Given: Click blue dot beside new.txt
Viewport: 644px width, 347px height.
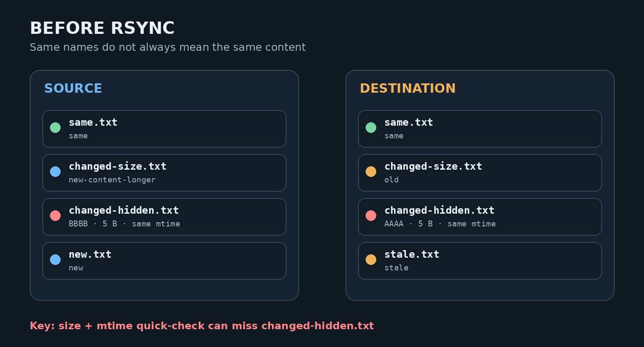Looking at the screenshot, I should 55,259.
